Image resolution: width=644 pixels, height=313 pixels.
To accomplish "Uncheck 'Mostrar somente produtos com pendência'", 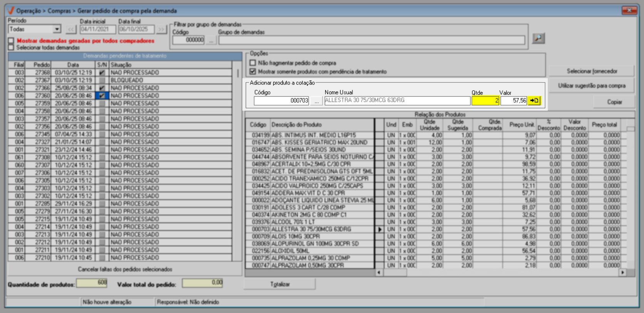I will pyautogui.click(x=253, y=71).
